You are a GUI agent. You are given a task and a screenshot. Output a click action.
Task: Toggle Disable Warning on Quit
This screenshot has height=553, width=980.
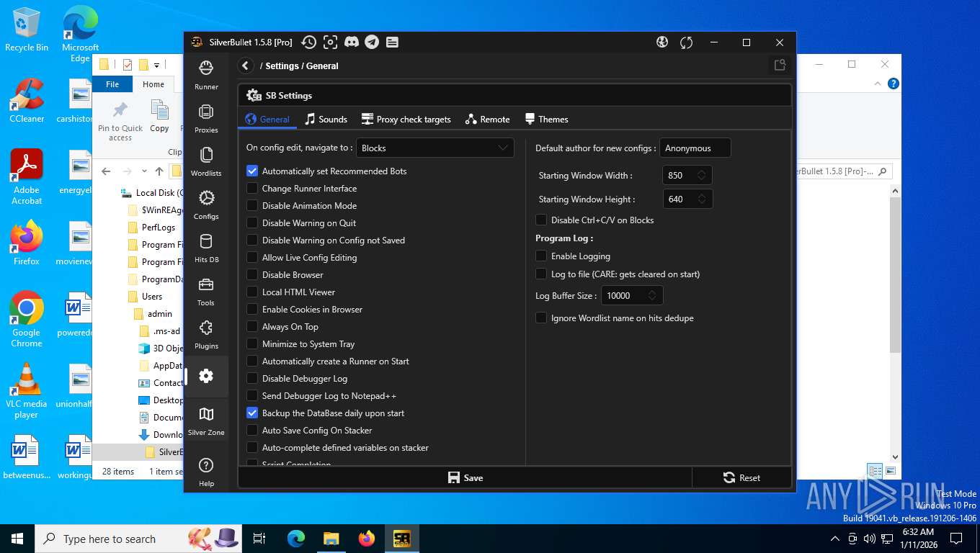[x=252, y=223]
